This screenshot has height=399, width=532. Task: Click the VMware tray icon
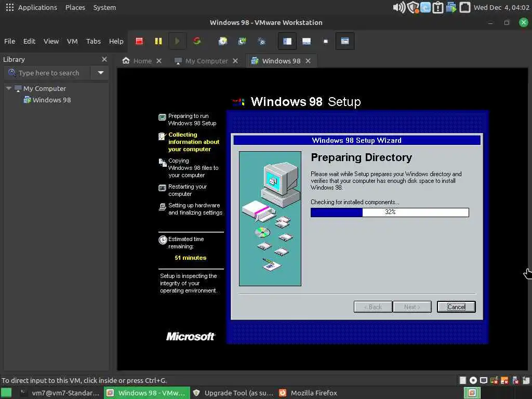pyautogui.click(x=451, y=7)
